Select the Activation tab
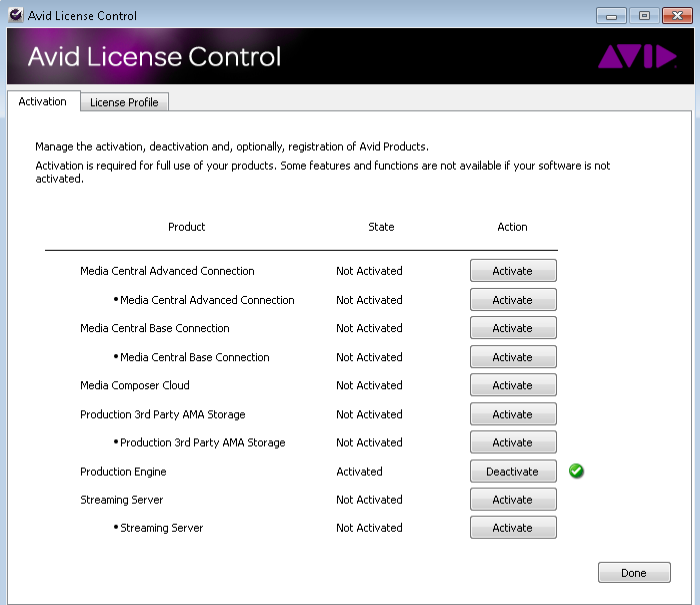 [x=42, y=101]
